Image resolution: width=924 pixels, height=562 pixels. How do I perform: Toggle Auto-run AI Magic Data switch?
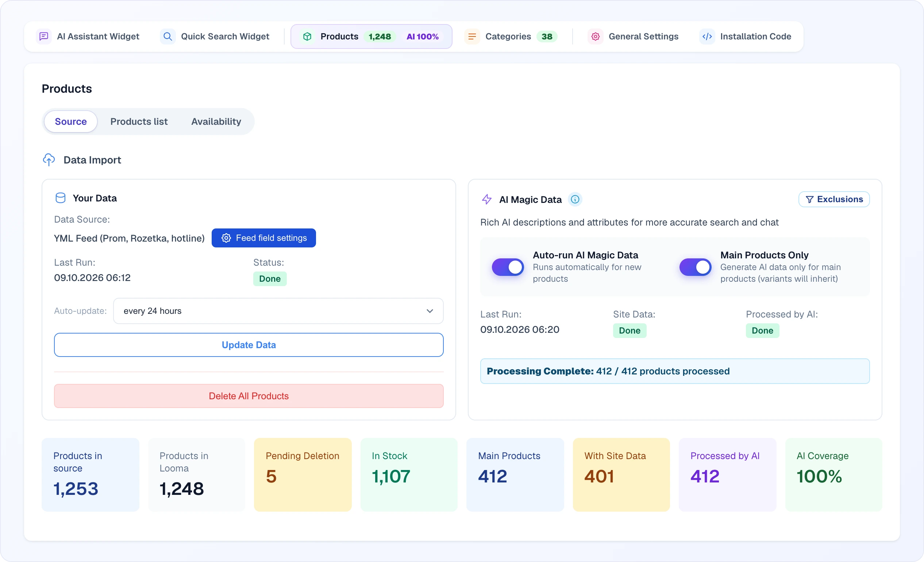click(x=508, y=267)
